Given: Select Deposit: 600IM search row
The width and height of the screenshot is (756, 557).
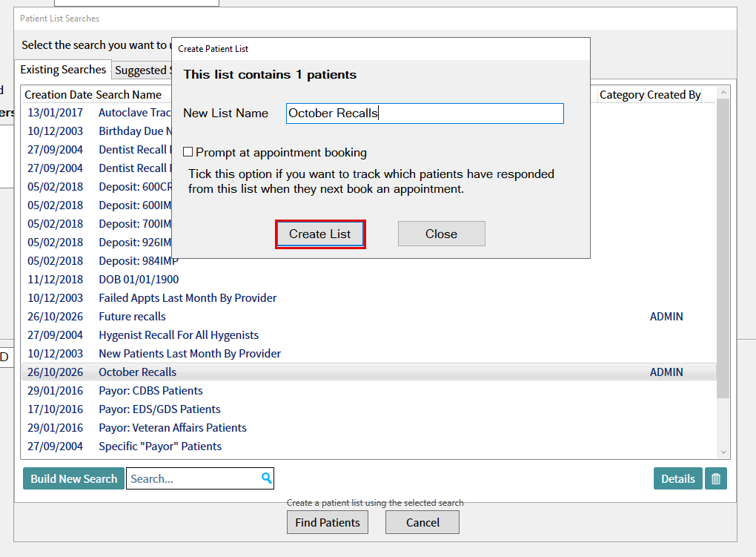Looking at the screenshot, I should tap(97, 205).
